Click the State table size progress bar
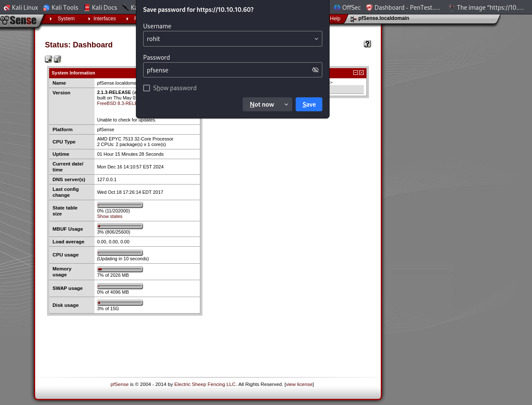The width and height of the screenshot is (532, 405). [x=120, y=205]
